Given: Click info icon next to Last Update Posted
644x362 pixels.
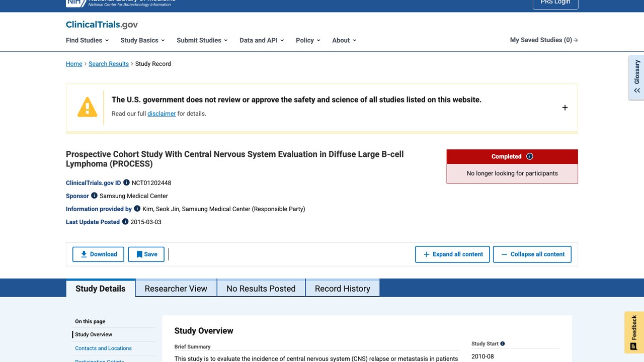Looking at the screenshot, I should pyautogui.click(x=125, y=222).
